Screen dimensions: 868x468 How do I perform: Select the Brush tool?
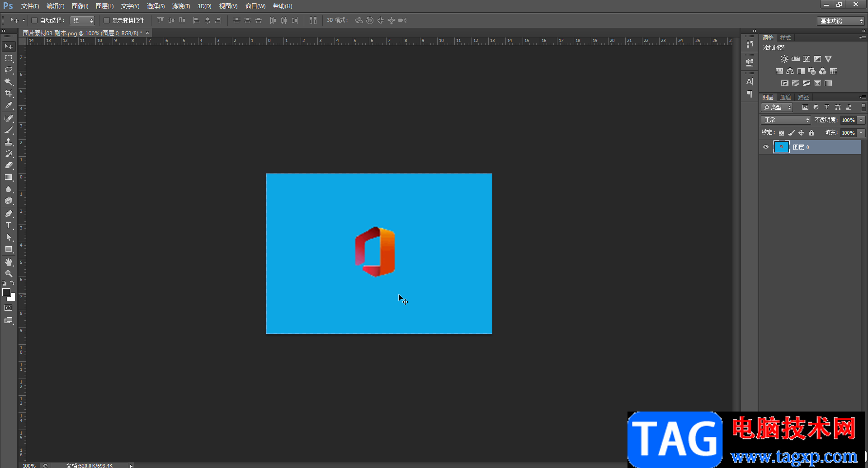[9, 130]
